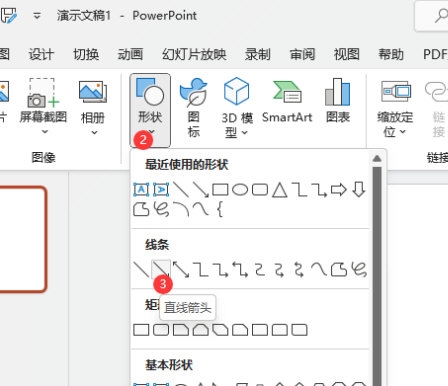Choose the ellipse in recently used shapes
448x386 pixels.
click(240, 190)
